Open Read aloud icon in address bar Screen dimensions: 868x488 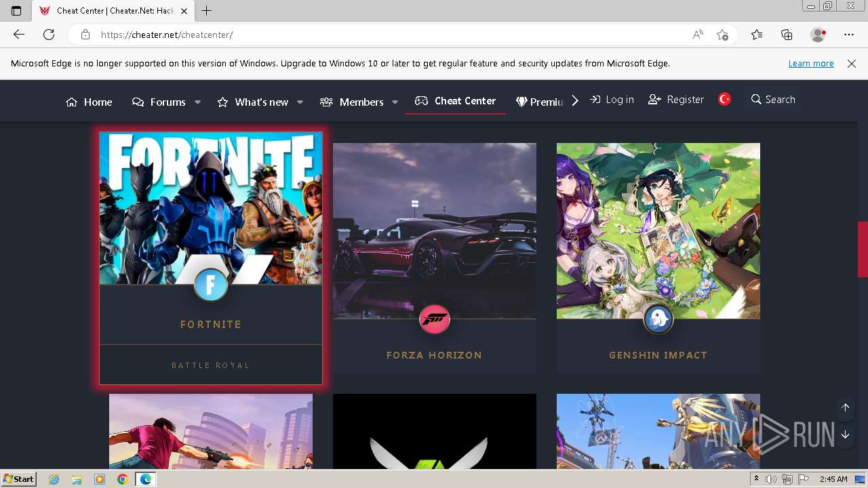698,35
